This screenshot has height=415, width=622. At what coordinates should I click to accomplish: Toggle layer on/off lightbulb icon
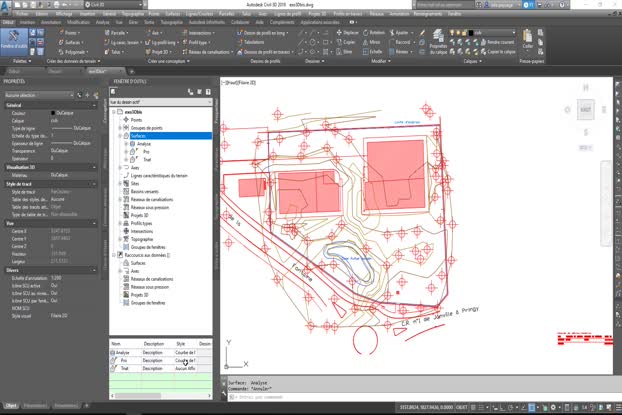click(452, 33)
